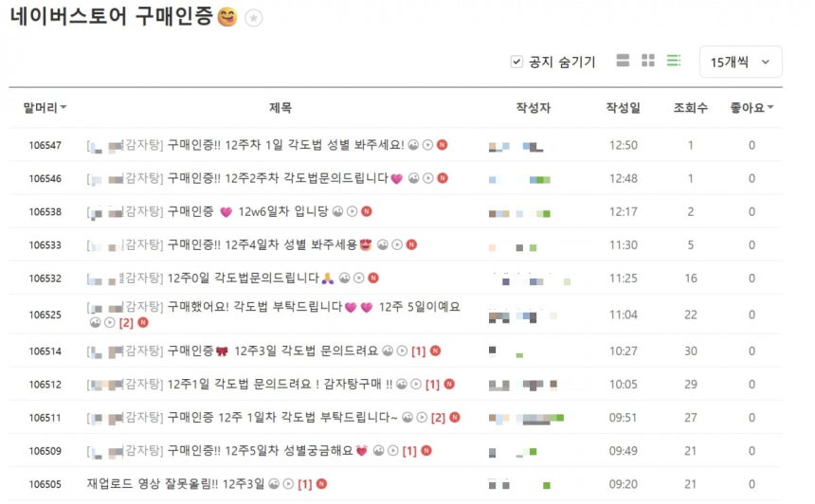The image size is (815, 504).
Task: Click the video icon on post 106505
Action: 288,484
